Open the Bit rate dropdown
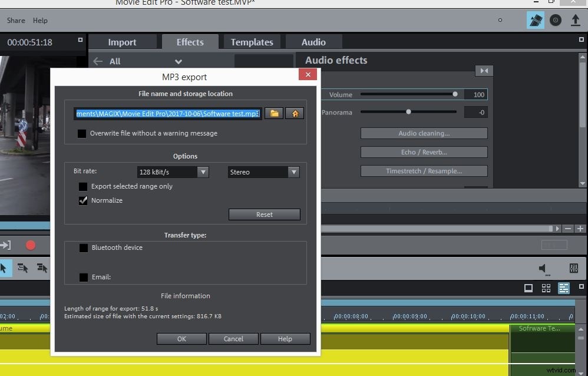588x376 pixels. coord(203,171)
